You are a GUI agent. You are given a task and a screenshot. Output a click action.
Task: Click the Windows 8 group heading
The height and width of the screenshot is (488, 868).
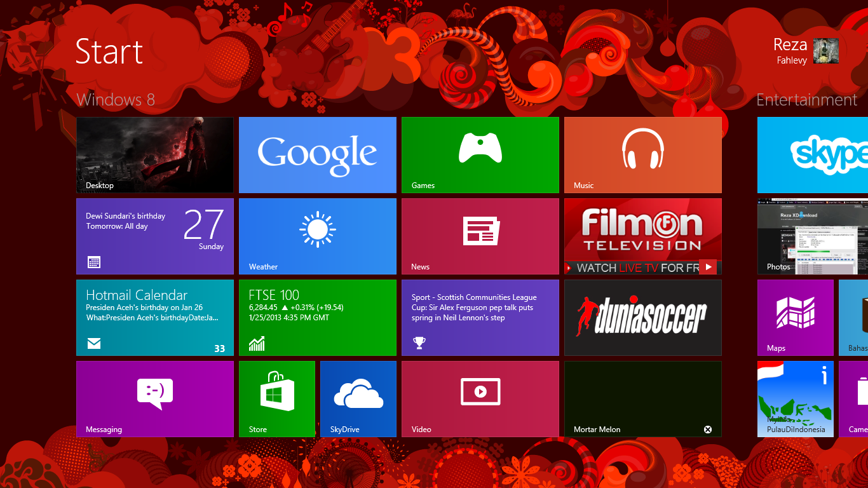click(116, 100)
